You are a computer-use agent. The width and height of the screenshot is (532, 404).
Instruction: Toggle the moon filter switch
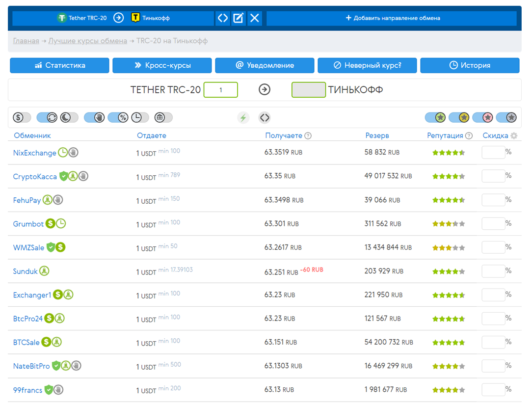69,118
